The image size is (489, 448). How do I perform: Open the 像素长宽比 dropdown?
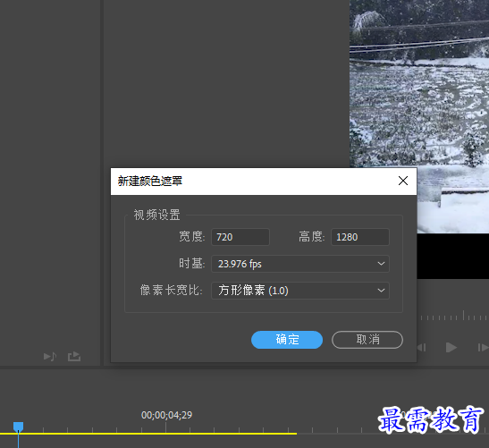[300, 291]
